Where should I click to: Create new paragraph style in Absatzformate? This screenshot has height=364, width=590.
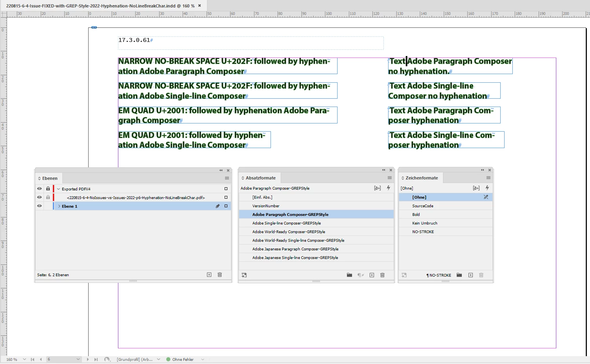tap(372, 275)
